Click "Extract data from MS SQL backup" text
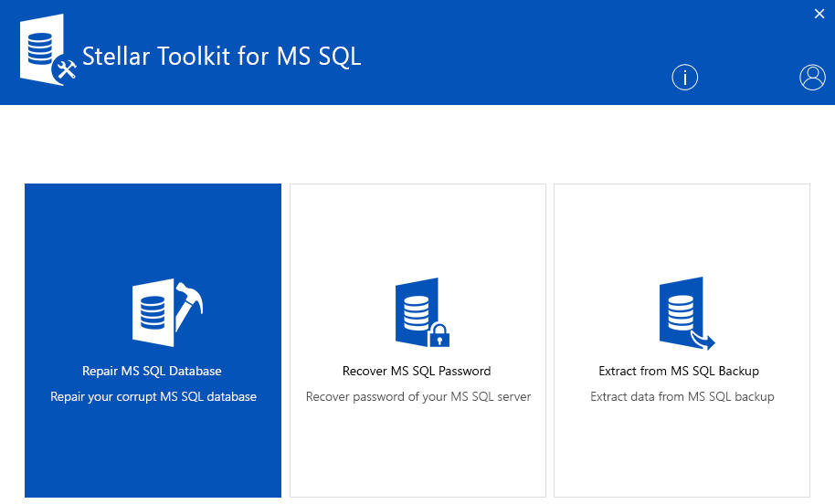This screenshot has height=504, width=835. point(682,397)
